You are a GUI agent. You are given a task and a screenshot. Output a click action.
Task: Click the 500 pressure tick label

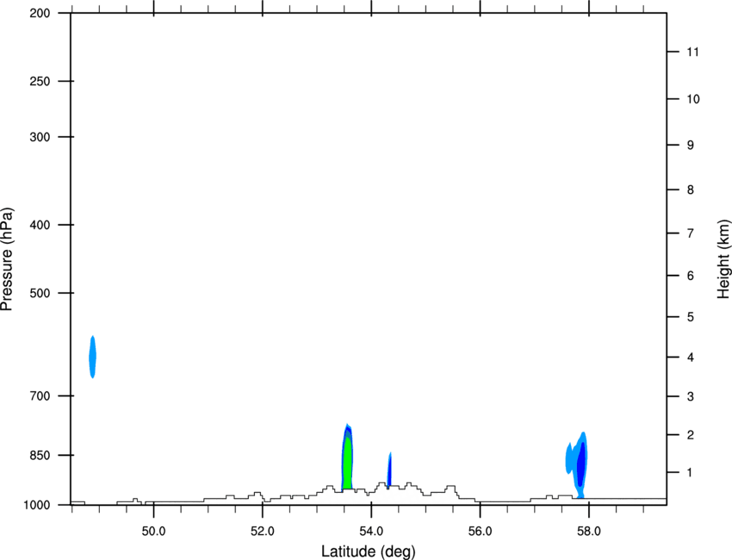(x=40, y=293)
